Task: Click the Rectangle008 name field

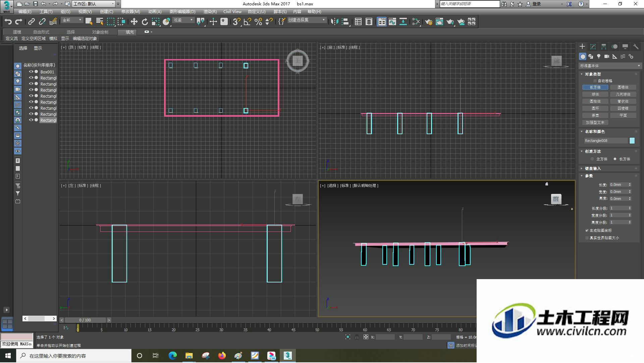Action: point(606,141)
